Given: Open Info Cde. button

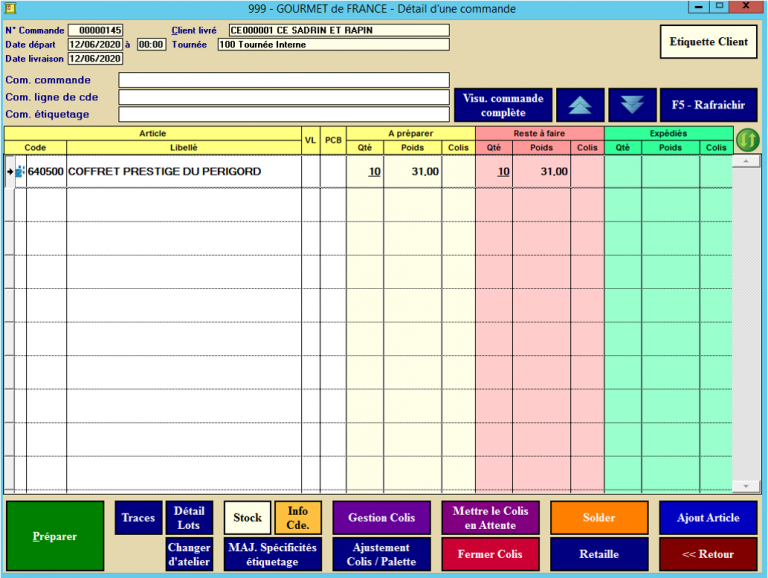Looking at the screenshot, I should click(298, 518).
